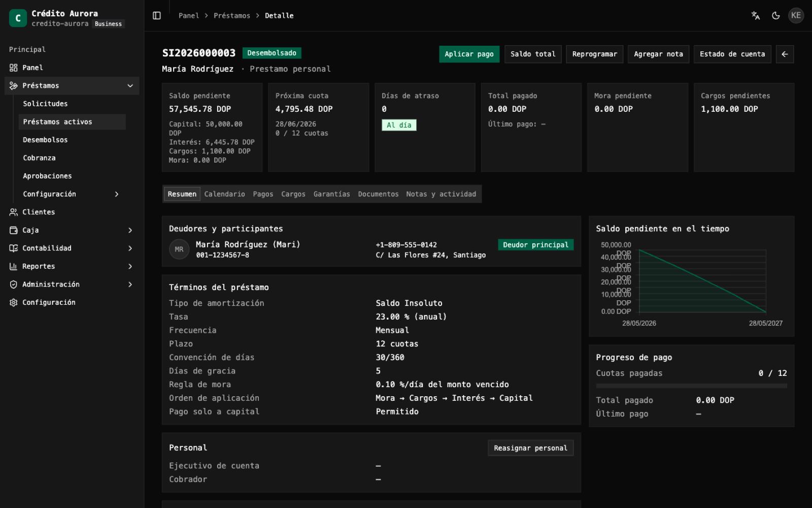Select Préstamos activos in sidebar
The image size is (812, 508).
[x=72, y=122]
